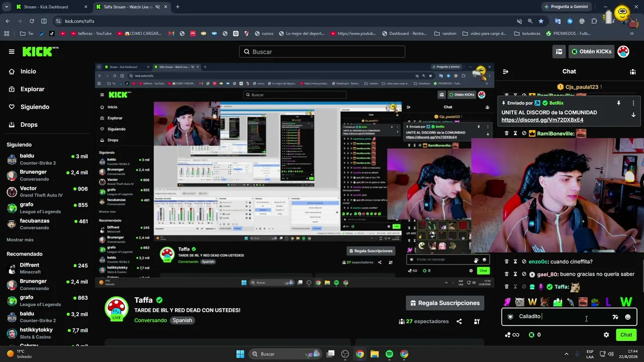Expand the pinned message with the down arrow

(x=633, y=115)
